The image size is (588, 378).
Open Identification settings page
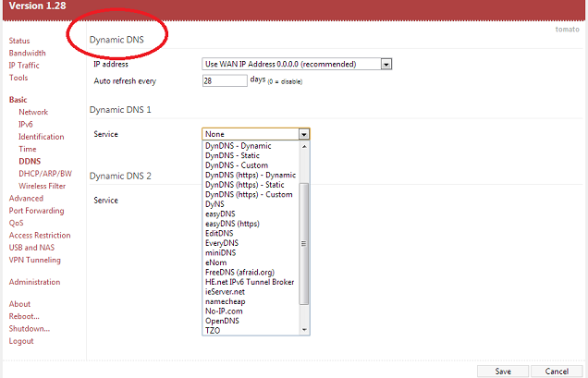42,137
